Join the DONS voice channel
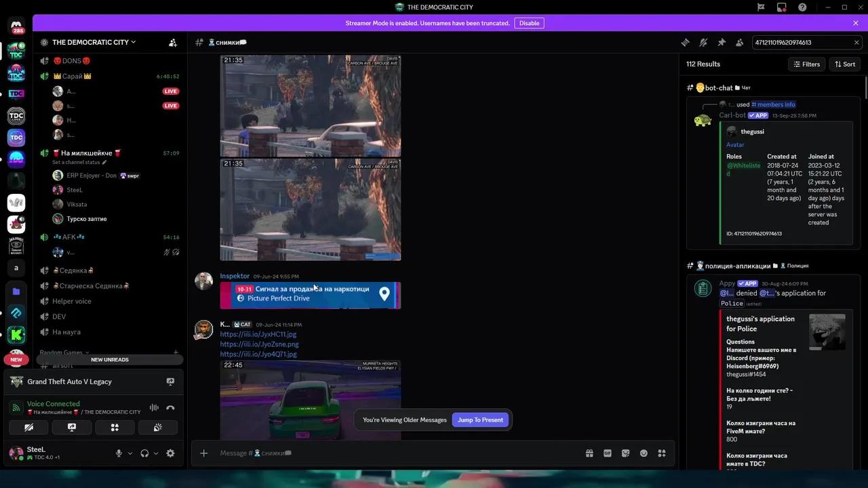868x488 pixels. pos(108,61)
